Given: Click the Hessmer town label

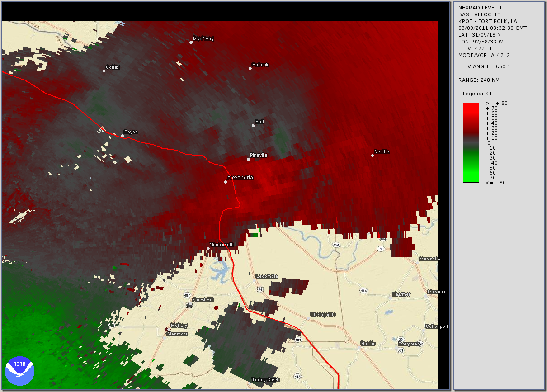Looking at the screenshot, I should (x=401, y=294).
